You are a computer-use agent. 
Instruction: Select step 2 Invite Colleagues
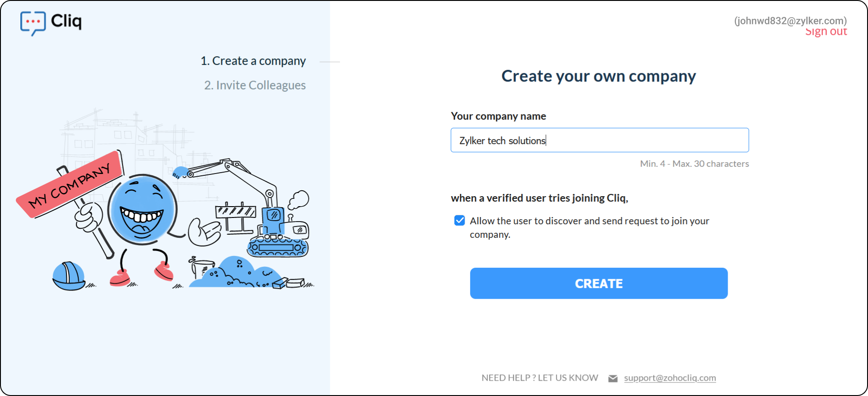tap(255, 85)
